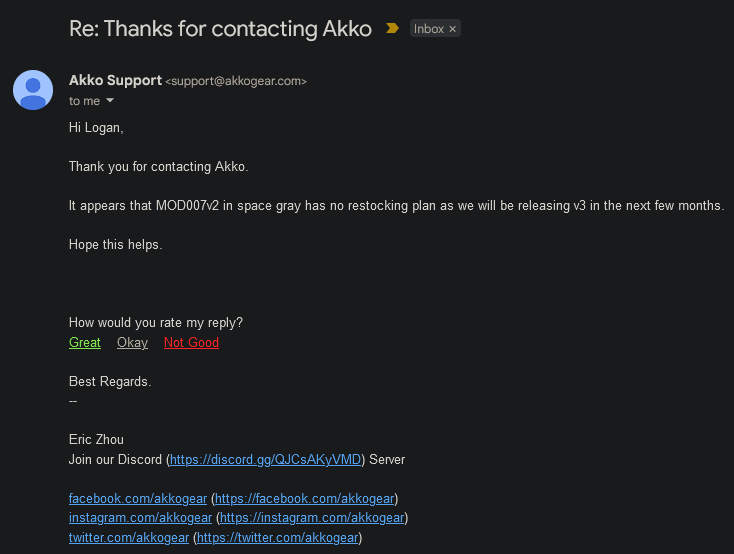Click the Akko Support sender avatar

[33, 90]
